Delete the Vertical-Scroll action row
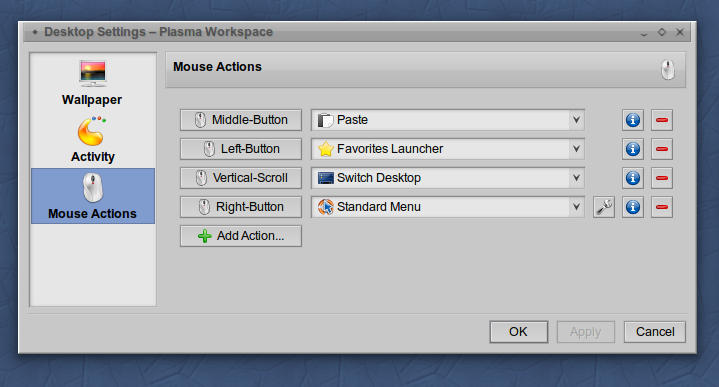Viewport: 719px width, 387px height. tap(662, 178)
